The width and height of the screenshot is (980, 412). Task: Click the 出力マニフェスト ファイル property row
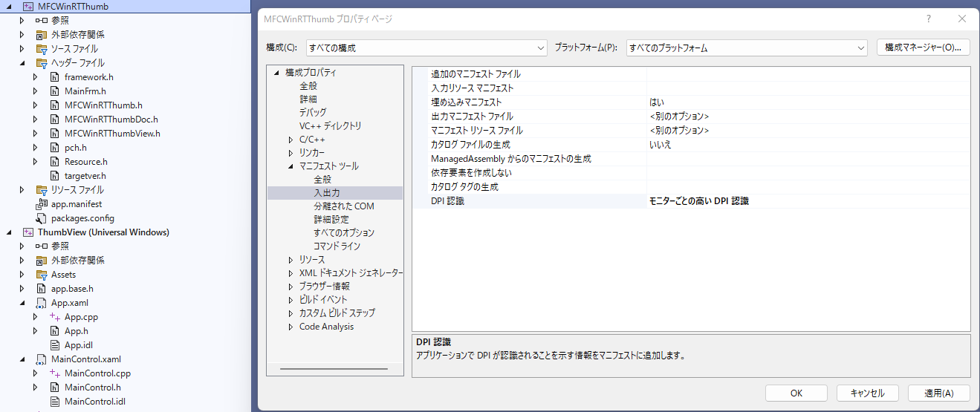(x=692, y=117)
